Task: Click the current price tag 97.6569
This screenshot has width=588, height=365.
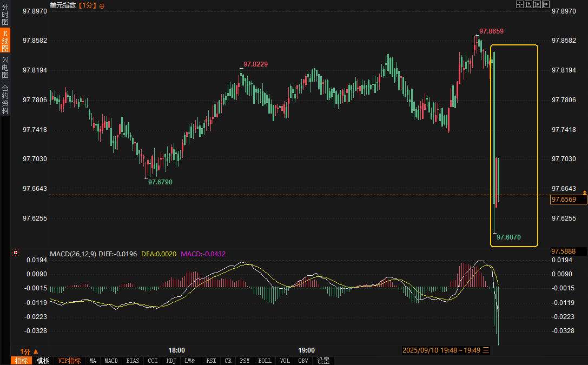Action: click(x=569, y=200)
